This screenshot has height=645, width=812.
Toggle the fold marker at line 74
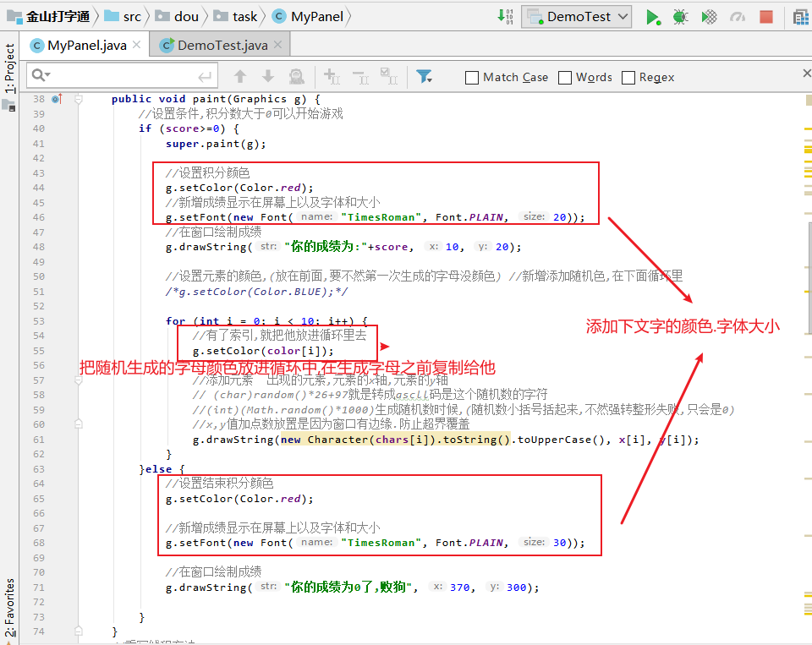(78, 631)
